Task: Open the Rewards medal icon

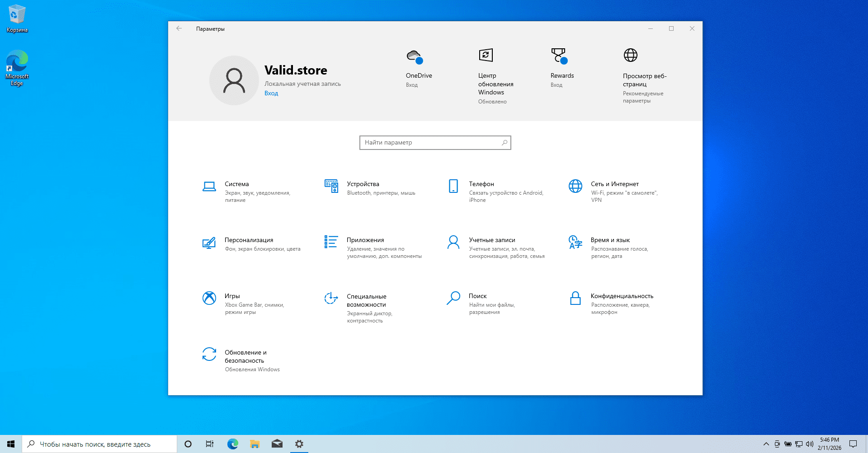Action: pyautogui.click(x=559, y=56)
